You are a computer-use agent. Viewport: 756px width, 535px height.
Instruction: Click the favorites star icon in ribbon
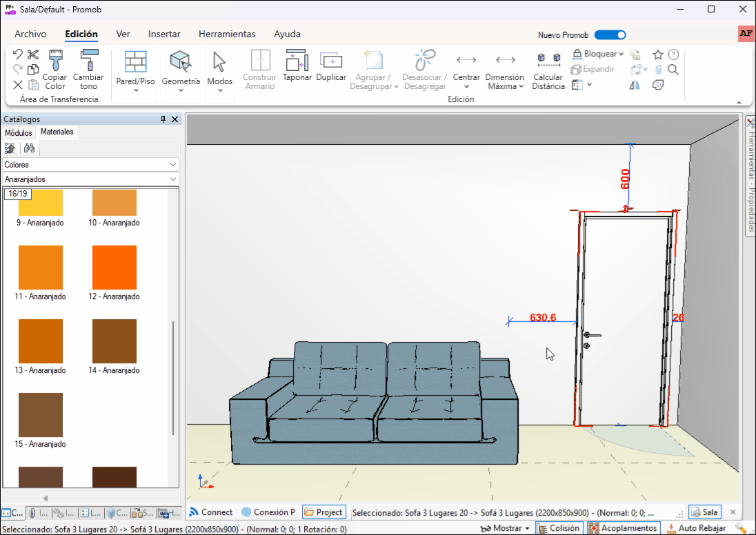(658, 54)
